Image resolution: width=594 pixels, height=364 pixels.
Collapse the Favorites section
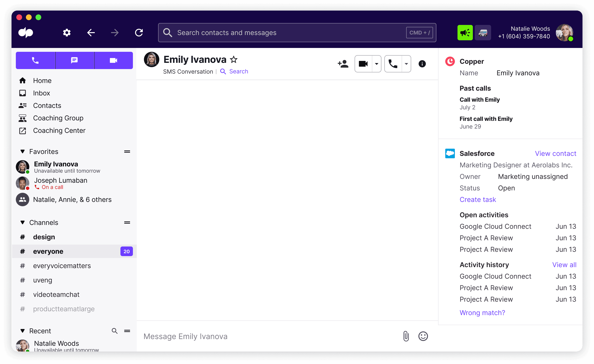coord(23,152)
